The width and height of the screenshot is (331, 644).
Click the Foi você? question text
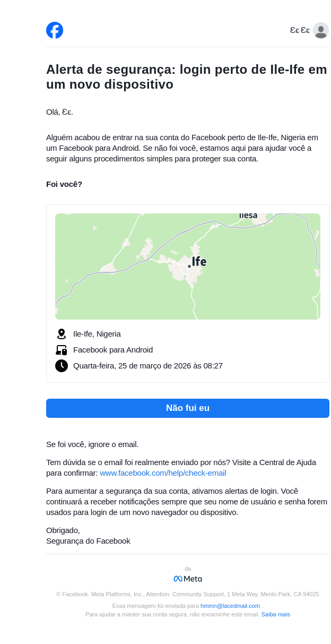click(x=64, y=184)
